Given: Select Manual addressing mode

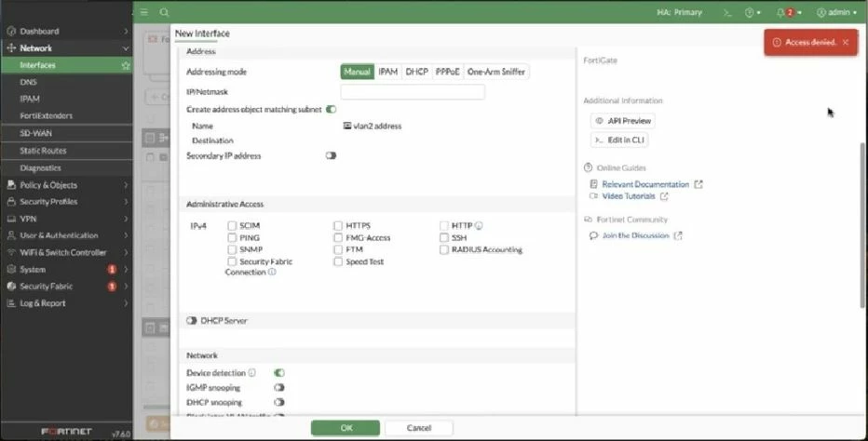Looking at the screenshot, I should tap(357, 72).
